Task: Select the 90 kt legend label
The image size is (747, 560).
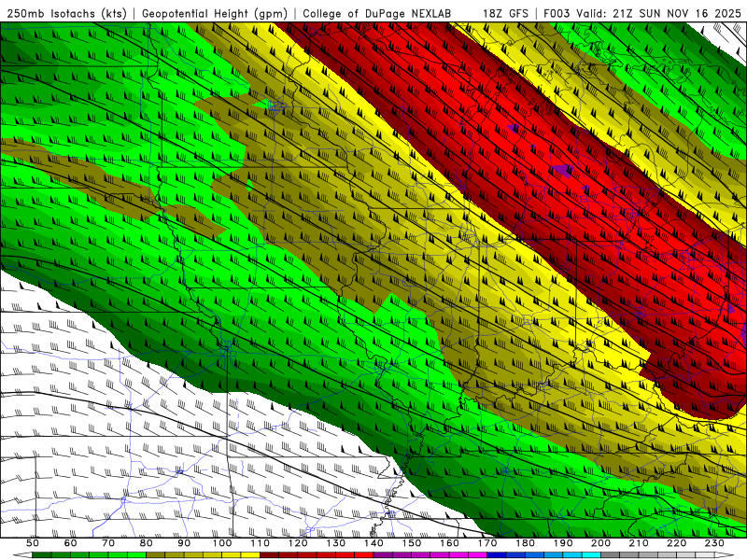Action: pos(184,543)
